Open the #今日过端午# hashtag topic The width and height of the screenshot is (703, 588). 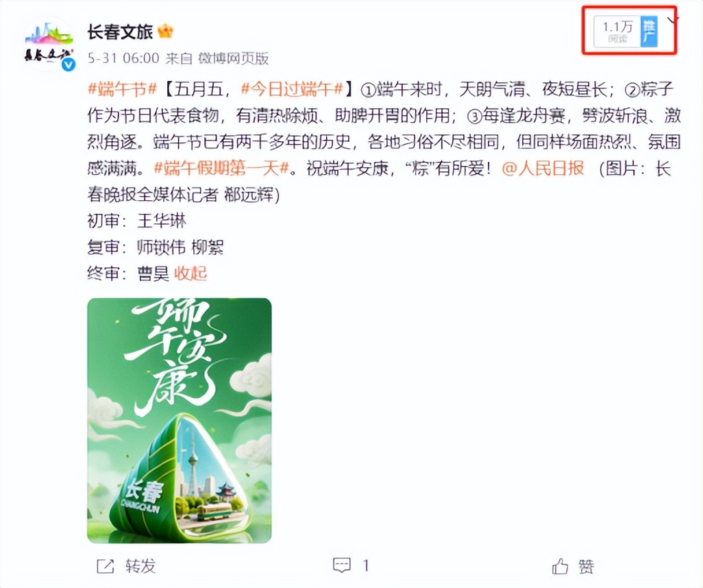[x=292, y=89]
